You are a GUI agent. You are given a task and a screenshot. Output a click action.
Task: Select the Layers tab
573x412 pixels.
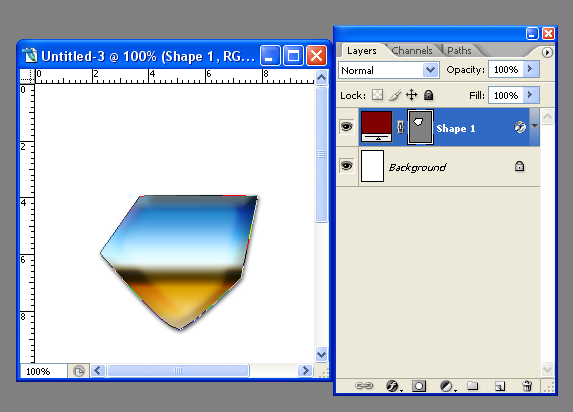[x=362, y=50]
